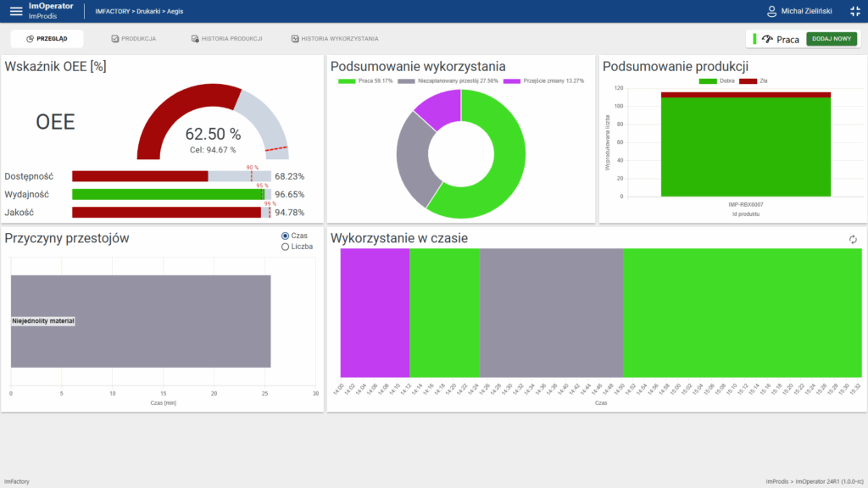Click the Historia produkcji tab icon
The height and width of the screenshot is (488, 868).
195,39
